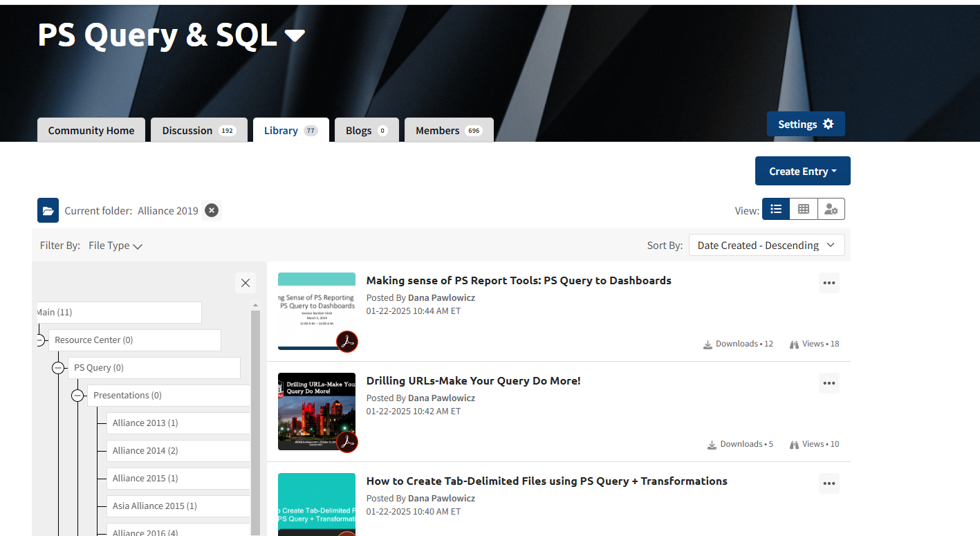Click the 01-22-2025 10:44 AM ET timestamp
The image size is (980, 536).
pos(414,311)
